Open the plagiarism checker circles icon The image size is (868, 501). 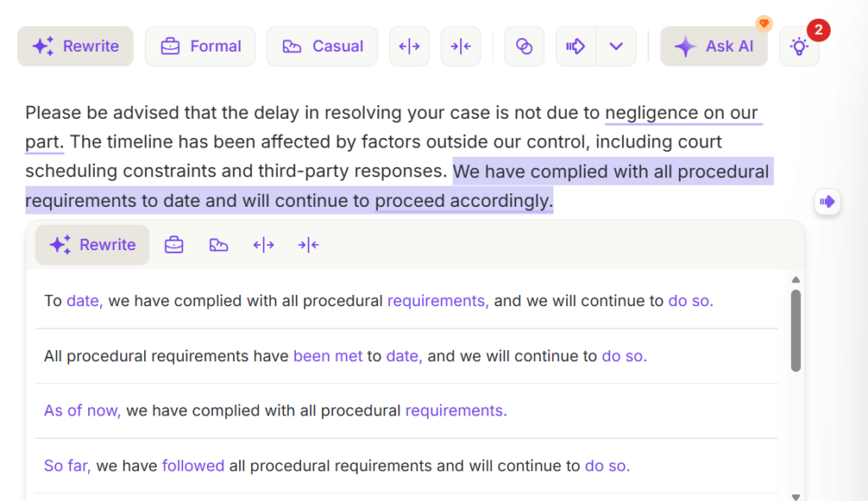click(x=524, y=47)
